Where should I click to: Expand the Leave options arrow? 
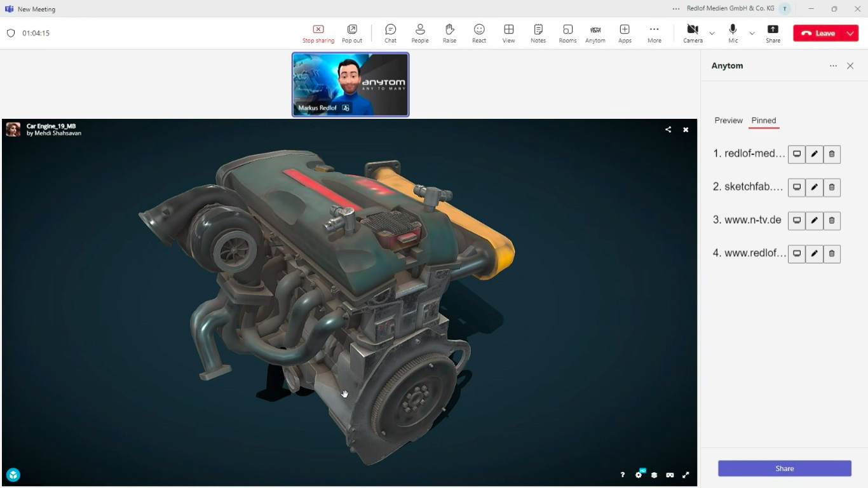coord(851,33)
